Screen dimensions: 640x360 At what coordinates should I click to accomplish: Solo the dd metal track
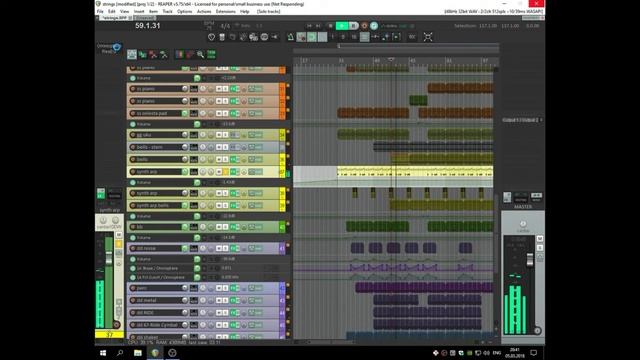pos(225,300)
